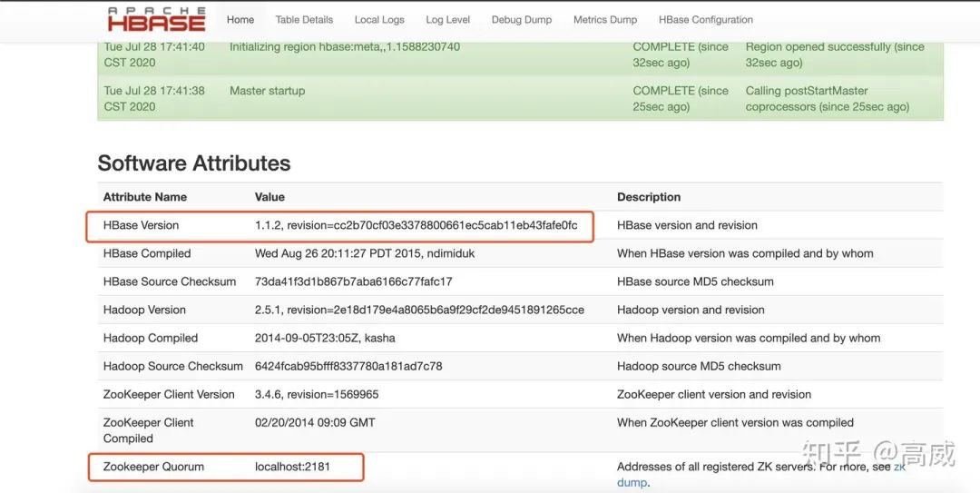Click the Apache HBase logo
Viewport: 980px width, 493px height.
pyautogui.click(x=156, y=19)
